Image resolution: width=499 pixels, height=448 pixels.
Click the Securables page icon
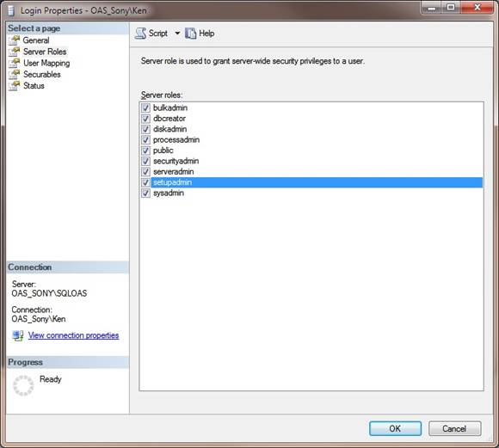15,75
